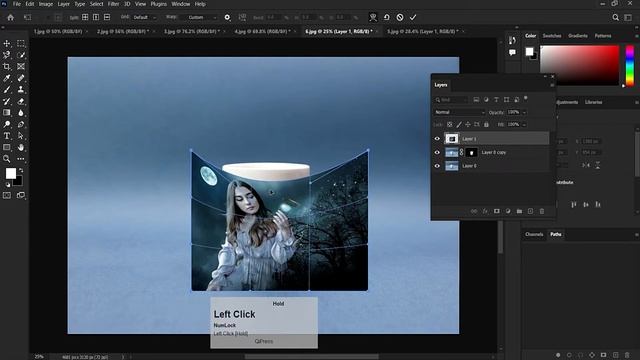The height and width of the screenshot is (360, 640).
Task: Select the Move tool
Action: point(7,43)
